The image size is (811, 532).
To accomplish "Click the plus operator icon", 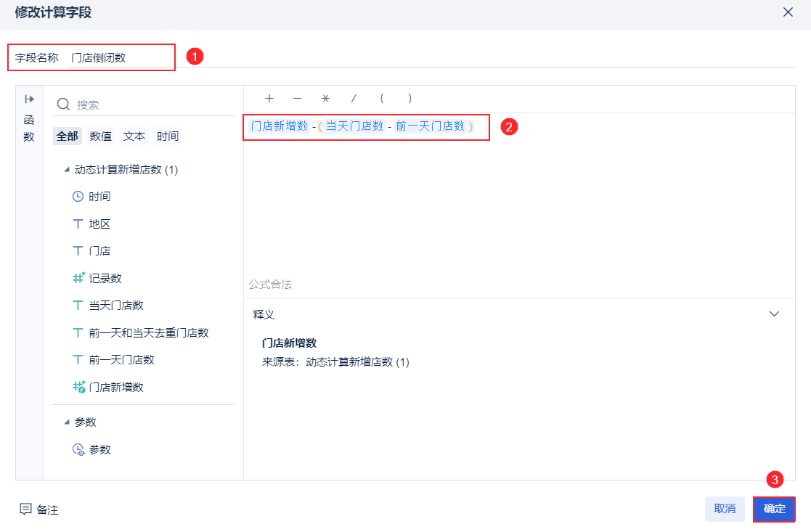I will point(269,99).
